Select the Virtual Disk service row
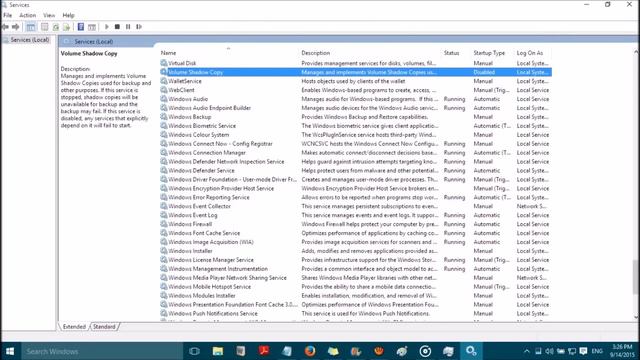 pyautogui.click(x=355, y=63)
